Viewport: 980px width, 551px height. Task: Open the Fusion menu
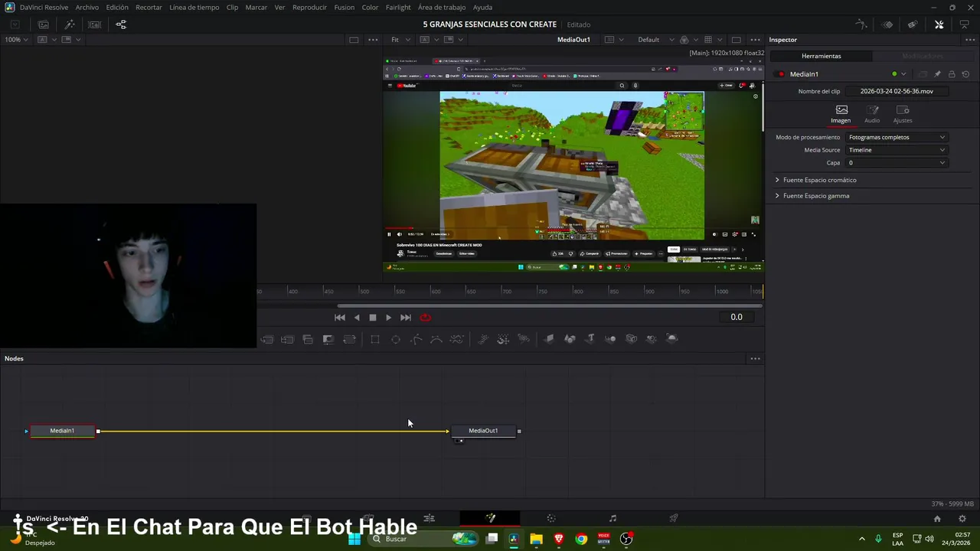344,7
